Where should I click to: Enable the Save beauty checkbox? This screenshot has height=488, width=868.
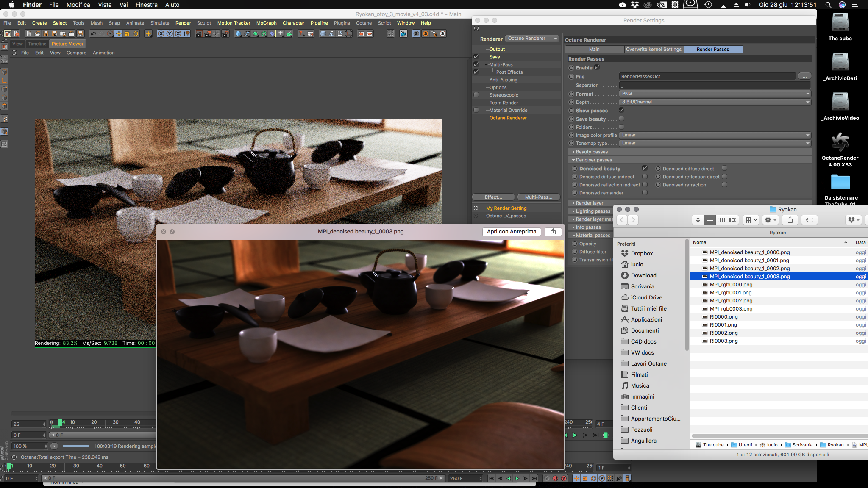[621, 119]
